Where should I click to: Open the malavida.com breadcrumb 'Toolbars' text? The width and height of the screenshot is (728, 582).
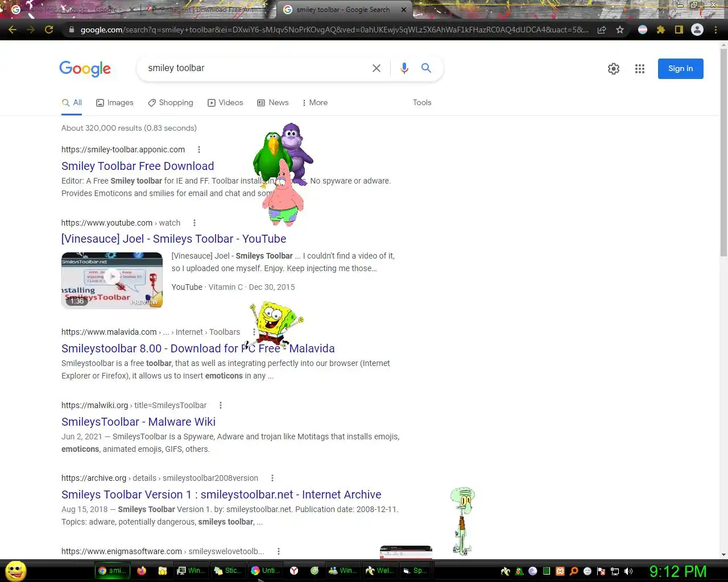pyautogui.click(x=225, y=332)
